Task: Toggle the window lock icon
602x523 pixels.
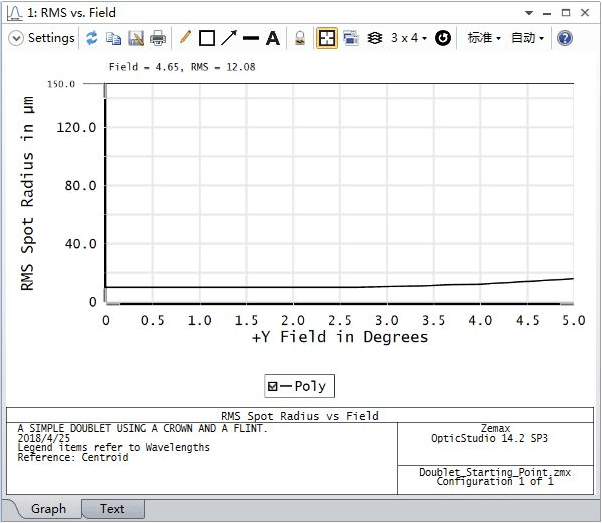Action: point(299,38)
